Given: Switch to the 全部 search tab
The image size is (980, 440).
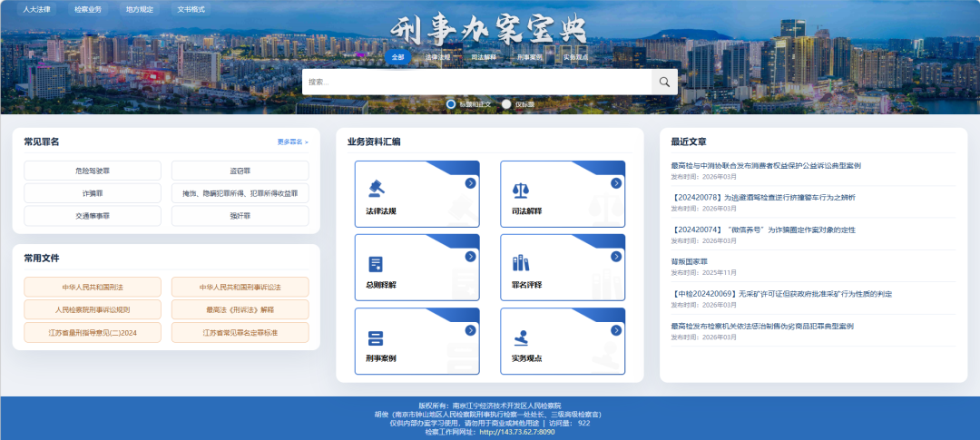Looking at the screenshot, I should (x=397, y=56).
